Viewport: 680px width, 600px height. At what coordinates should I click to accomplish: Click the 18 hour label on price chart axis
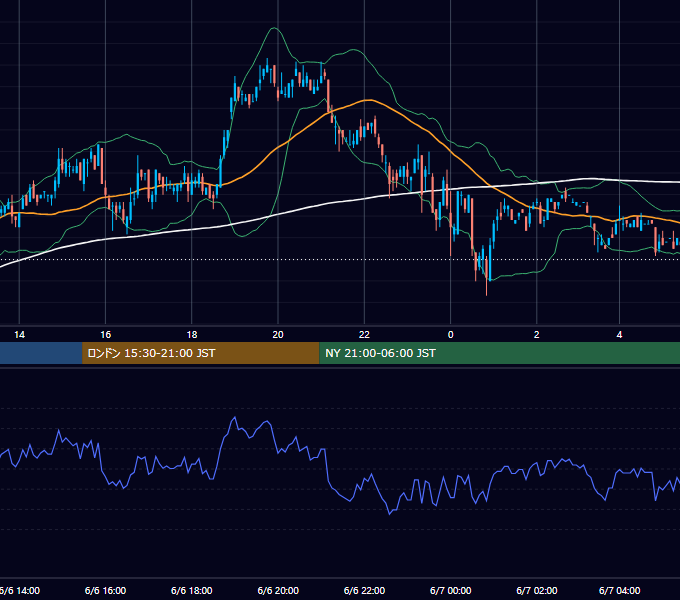192,335
